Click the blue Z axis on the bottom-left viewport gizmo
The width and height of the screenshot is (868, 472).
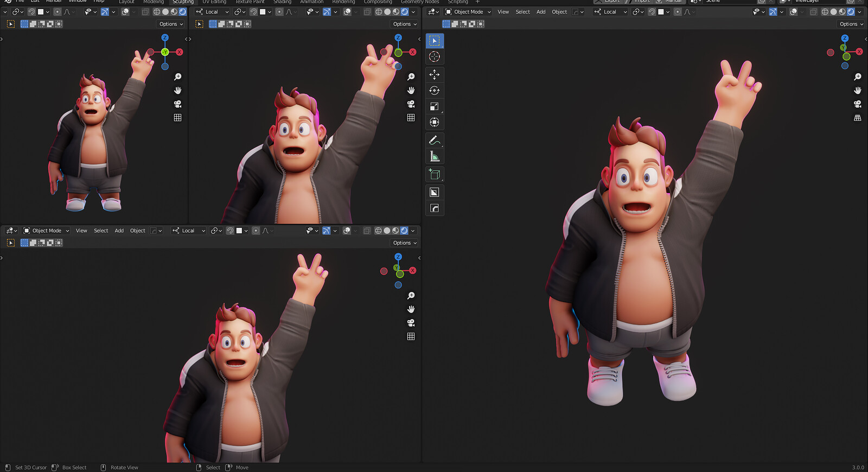398,257
